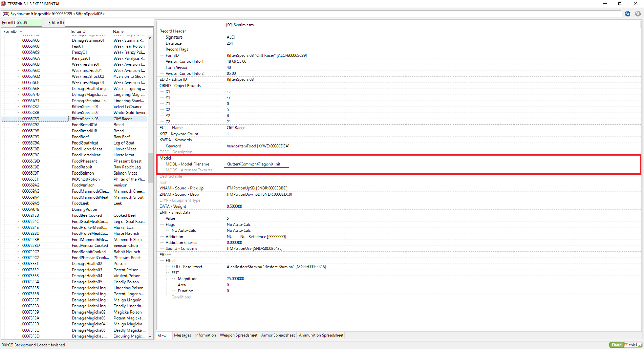Select record WeaknessShock02 Aversion to Shock
This screenshot has height=349, width=644.
75,77
